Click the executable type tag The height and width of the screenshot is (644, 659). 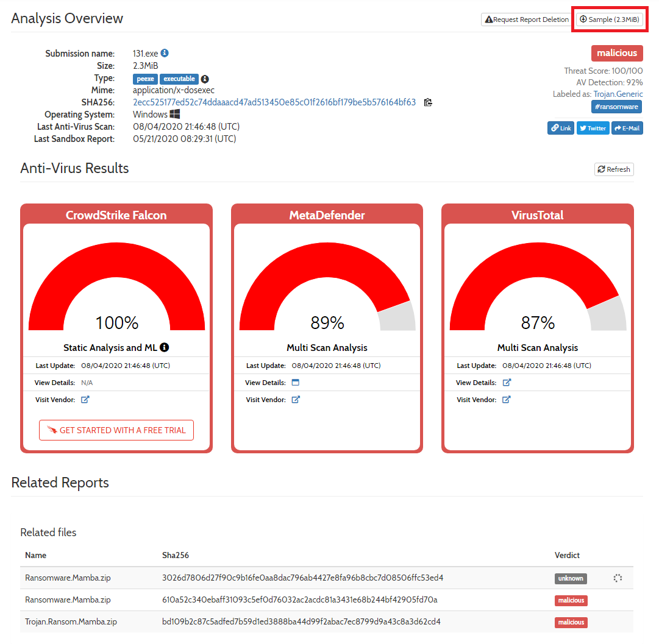pyautogui.click(x=179, y=79)
